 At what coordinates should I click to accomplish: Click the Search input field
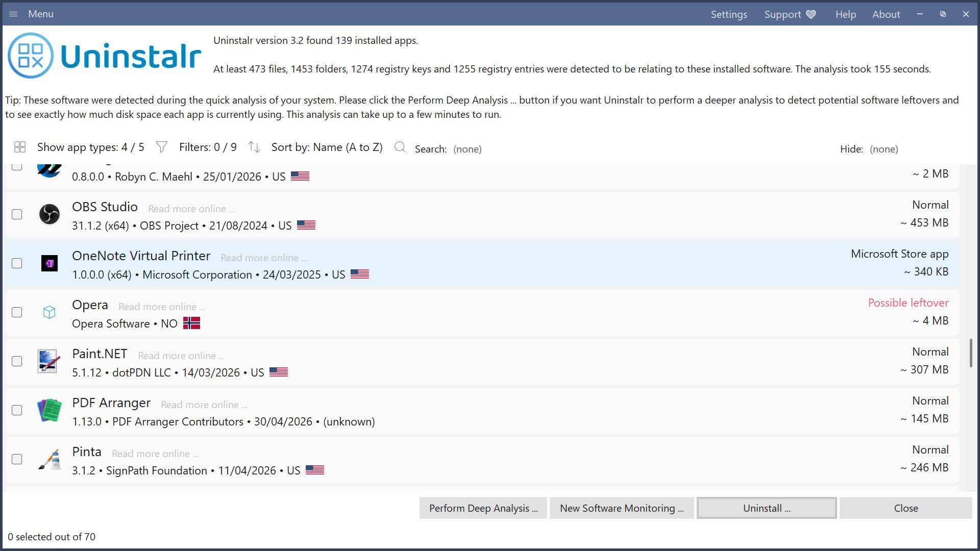tap(468, 149)
